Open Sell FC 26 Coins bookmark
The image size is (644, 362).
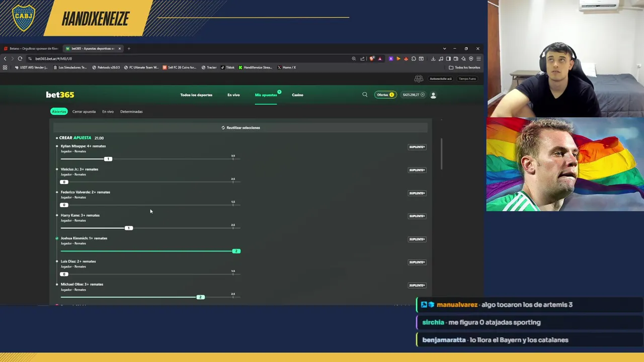[x=180, y=67]
